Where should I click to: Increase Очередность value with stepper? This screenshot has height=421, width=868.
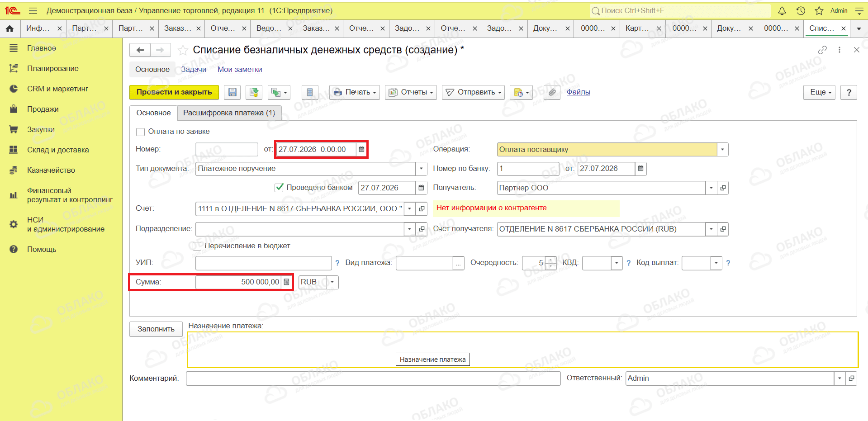pyautogui.click(x=550, y=260)
